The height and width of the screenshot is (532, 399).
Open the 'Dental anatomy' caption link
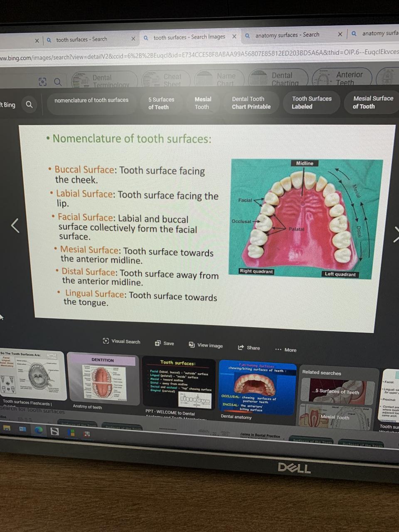coord(236,417)
